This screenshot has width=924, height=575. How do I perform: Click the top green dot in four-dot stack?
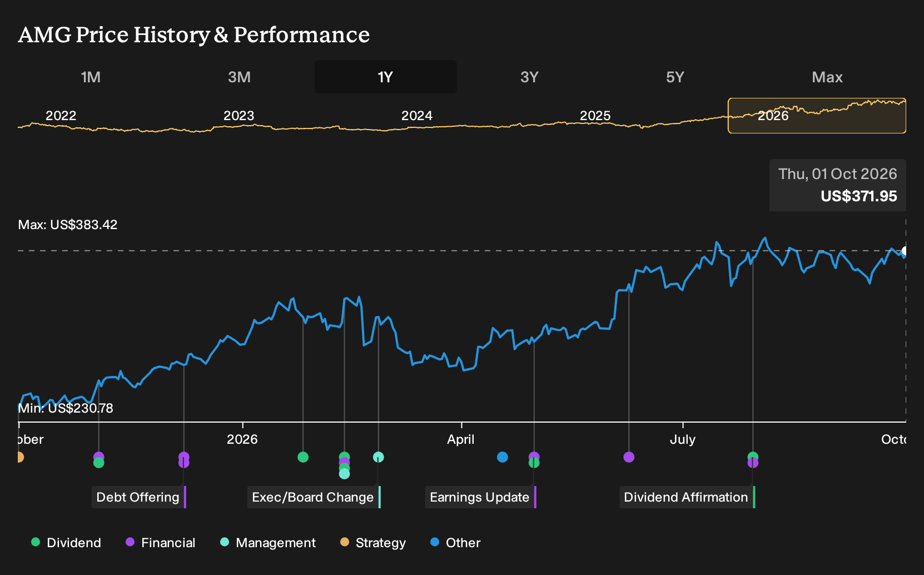pos(344,457)
